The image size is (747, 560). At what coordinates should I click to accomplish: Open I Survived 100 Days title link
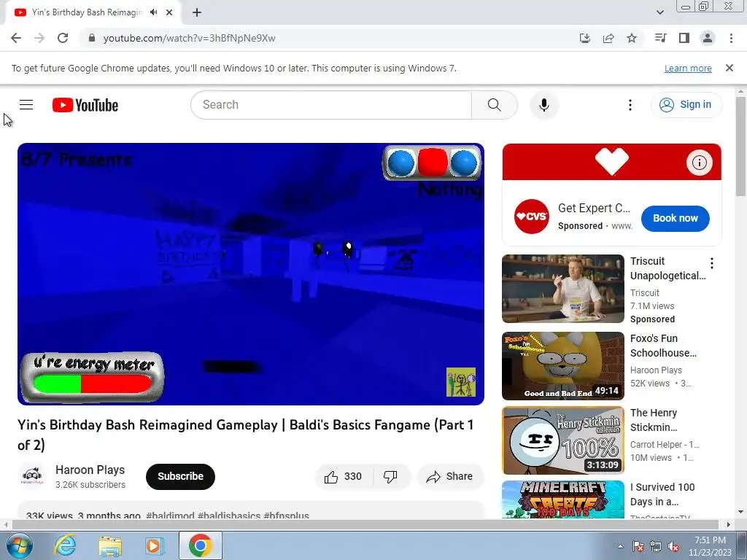pos(662,494)
